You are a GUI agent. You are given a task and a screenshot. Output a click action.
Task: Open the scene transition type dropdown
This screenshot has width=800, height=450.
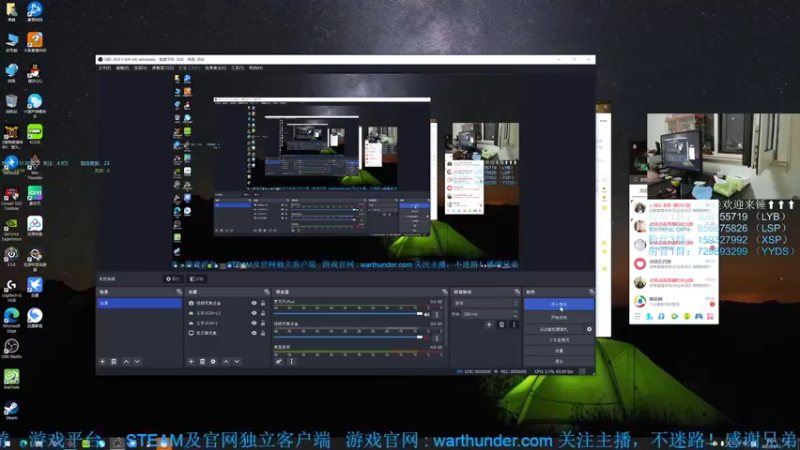click(x=485, y=303)
